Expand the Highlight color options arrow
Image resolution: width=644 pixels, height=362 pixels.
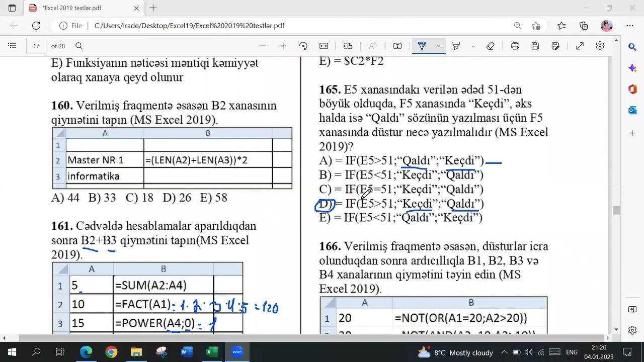click(x=473, y=46)
